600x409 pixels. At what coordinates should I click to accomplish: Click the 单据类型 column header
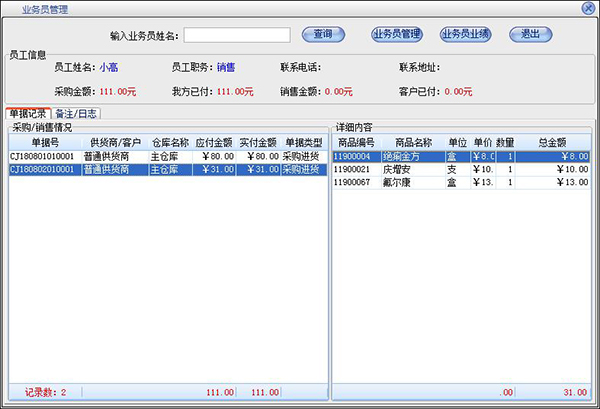303,143
